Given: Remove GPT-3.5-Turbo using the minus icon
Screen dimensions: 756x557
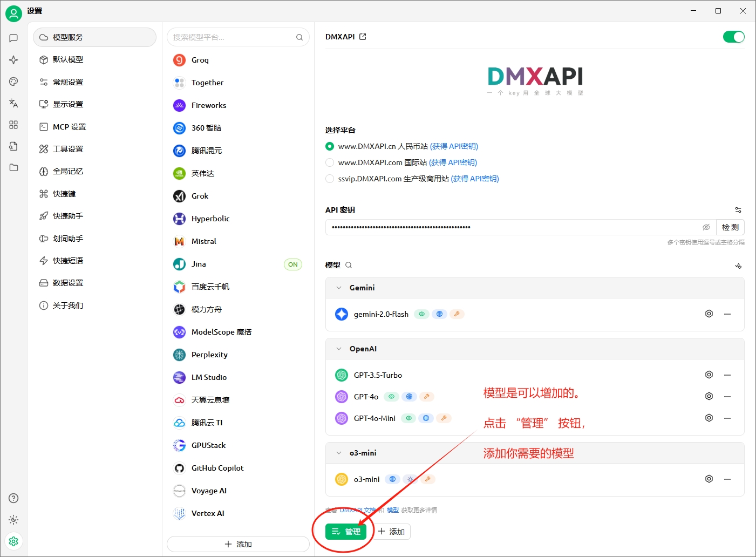Looking at the screenshot, I should 727,375.
